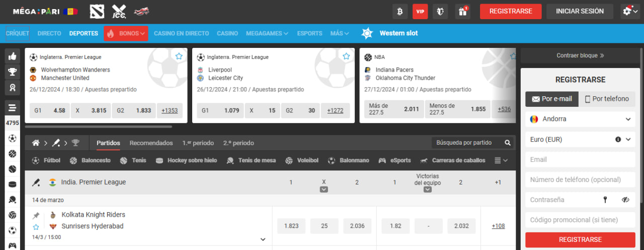This screenshot has width=644, height=250.
Task: Favorite the Liverpool vs Leicester City card
Action: [346, 56]
